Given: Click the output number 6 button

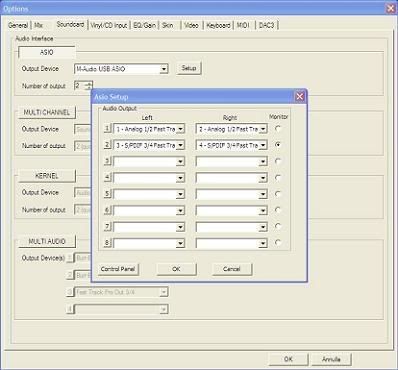Looking at the screenshot, I should point(107,210).
